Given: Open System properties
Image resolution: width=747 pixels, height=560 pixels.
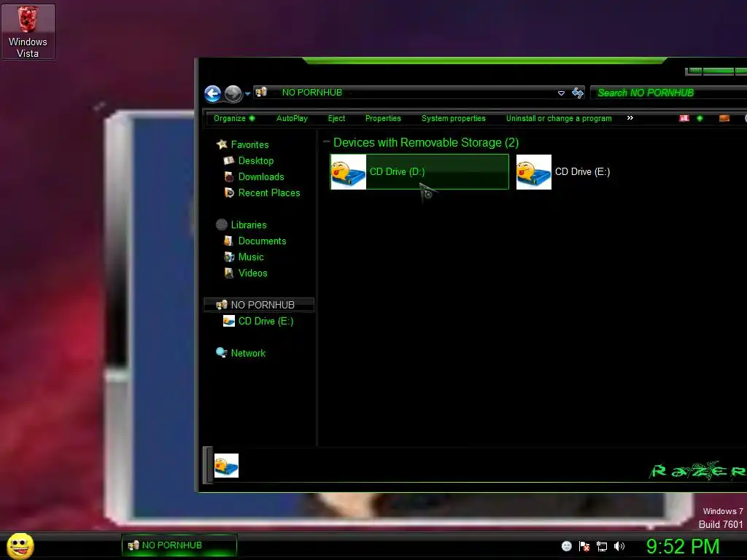Looking at the screenshot, I should click(454, 118).
